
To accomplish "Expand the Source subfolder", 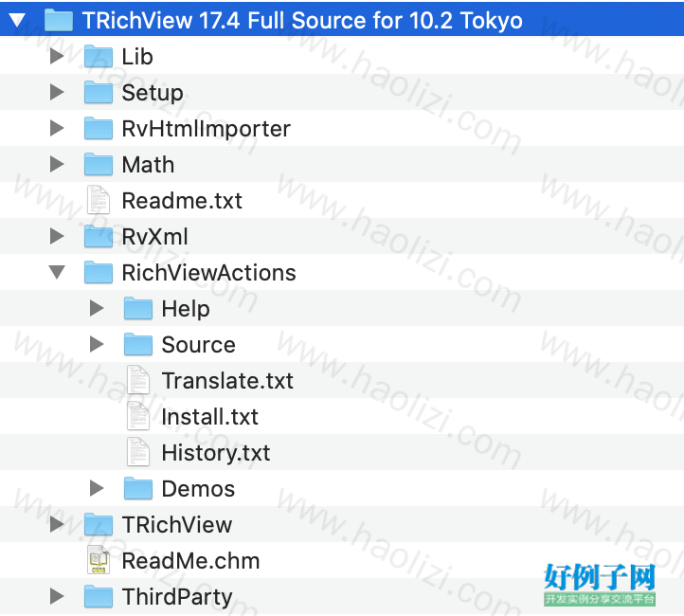I will 97,344.
